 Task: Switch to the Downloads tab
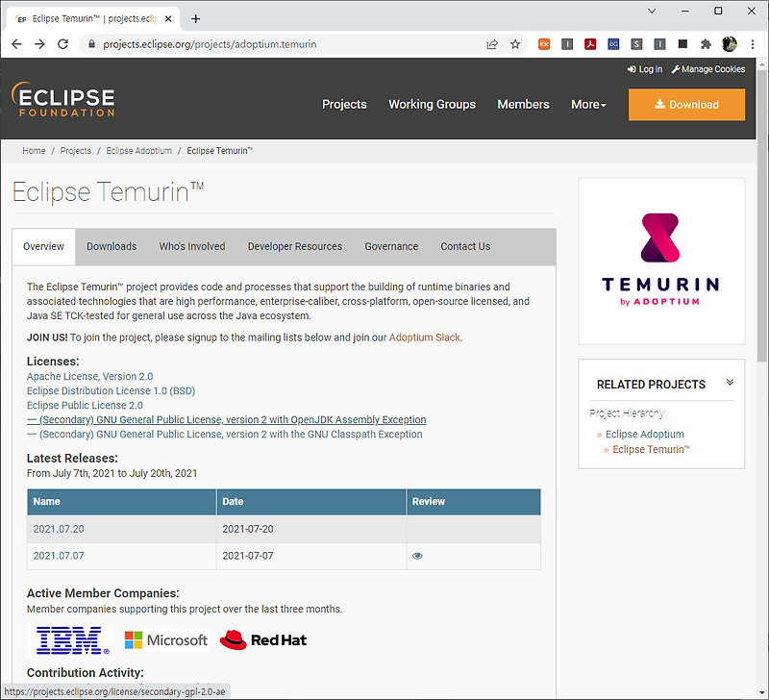point(112,246)
